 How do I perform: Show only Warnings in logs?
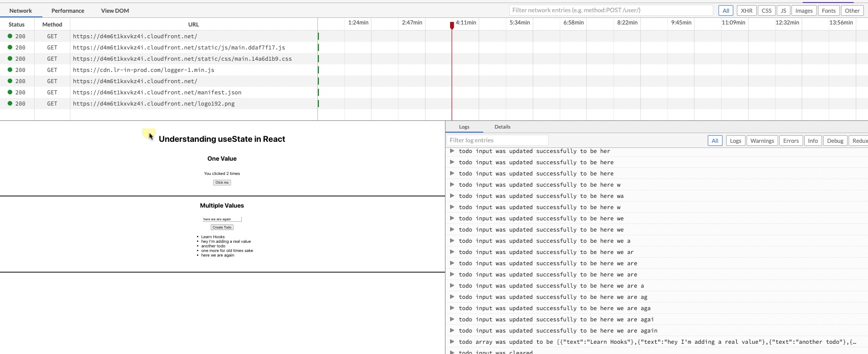(762, 141)
